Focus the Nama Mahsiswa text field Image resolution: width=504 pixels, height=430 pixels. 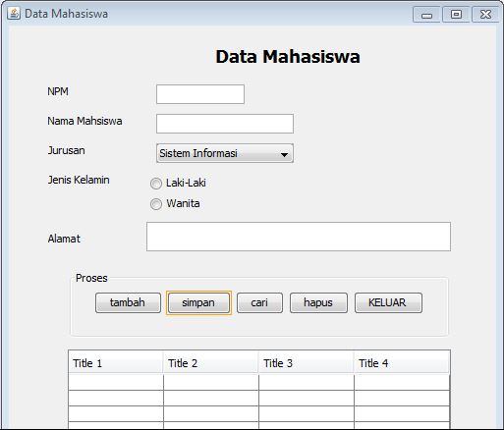[225, 124]
